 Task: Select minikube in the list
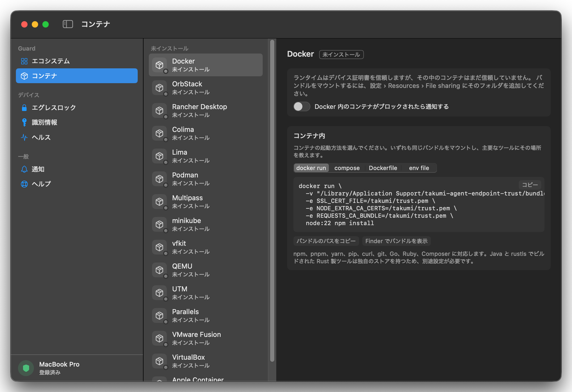[206, 224]
